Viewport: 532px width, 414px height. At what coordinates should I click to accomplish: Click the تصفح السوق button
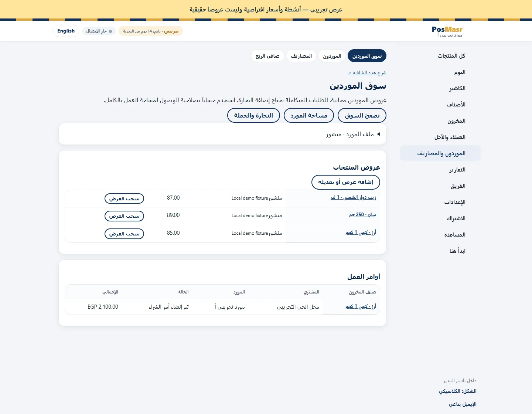point(362,115)
